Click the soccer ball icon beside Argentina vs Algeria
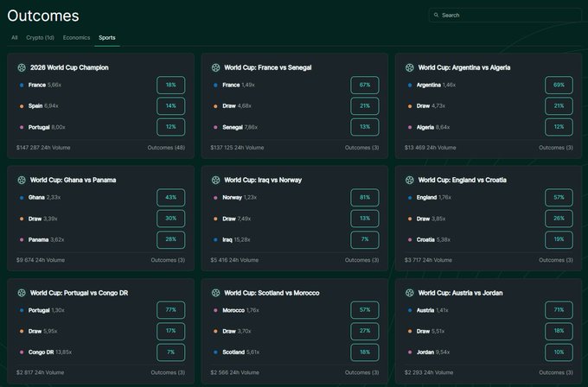This screenshot has height=387, width=588. tap(410, 67)
